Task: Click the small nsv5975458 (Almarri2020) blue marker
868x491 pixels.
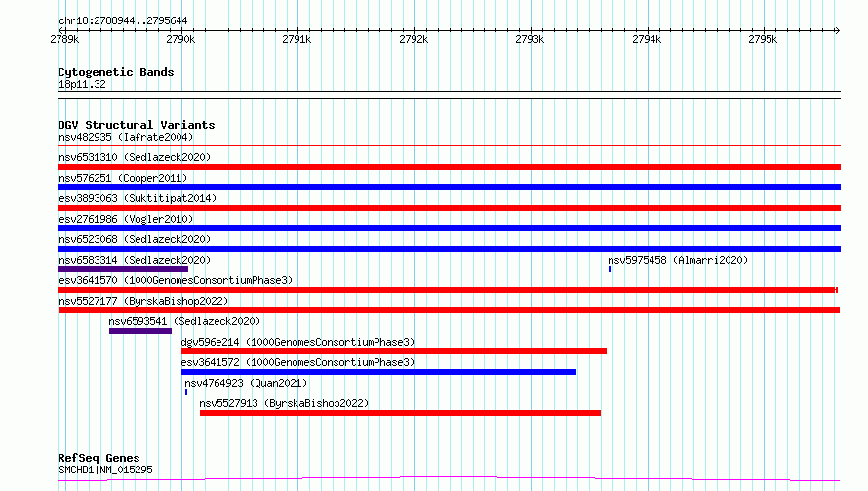Action: pos(610,269)
